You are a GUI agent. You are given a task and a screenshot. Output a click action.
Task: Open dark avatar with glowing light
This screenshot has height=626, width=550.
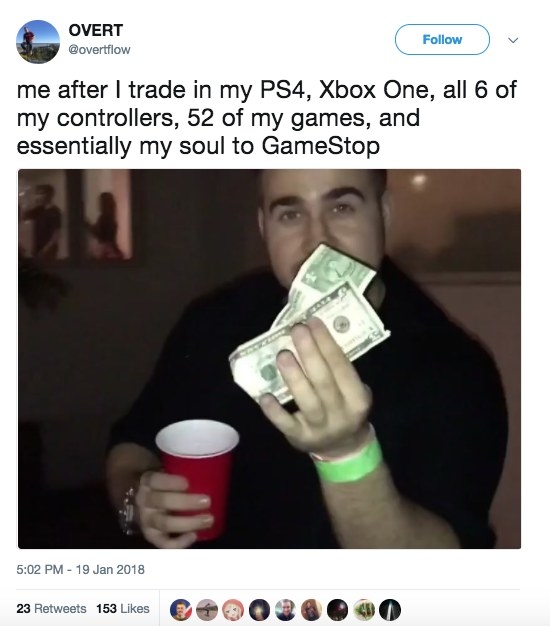259,610
